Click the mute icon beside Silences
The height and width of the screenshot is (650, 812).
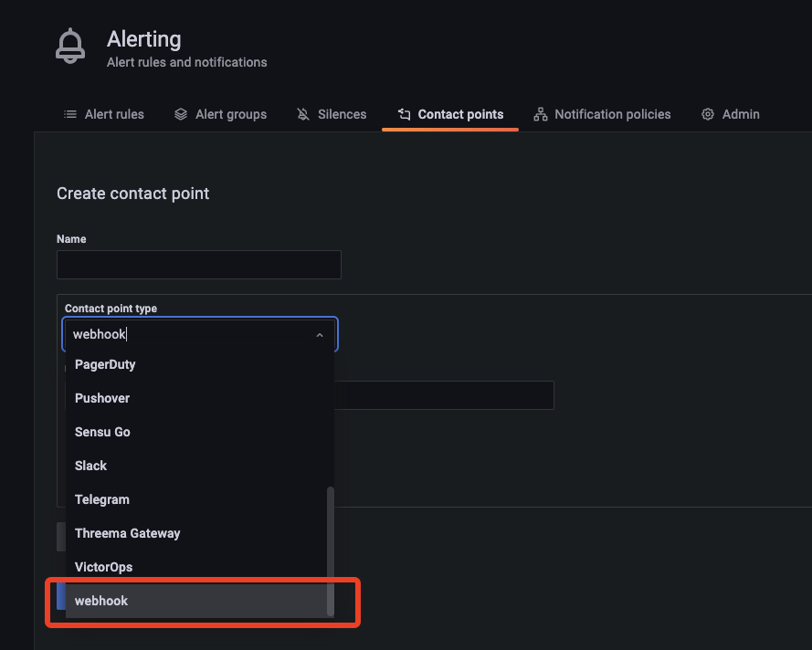(301, 113)
